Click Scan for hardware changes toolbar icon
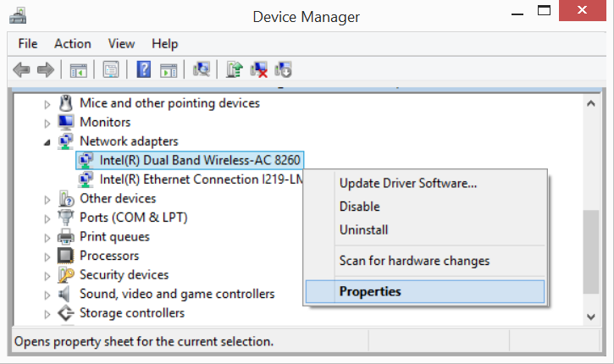The image size is (614, 364). tap(202, 70)
